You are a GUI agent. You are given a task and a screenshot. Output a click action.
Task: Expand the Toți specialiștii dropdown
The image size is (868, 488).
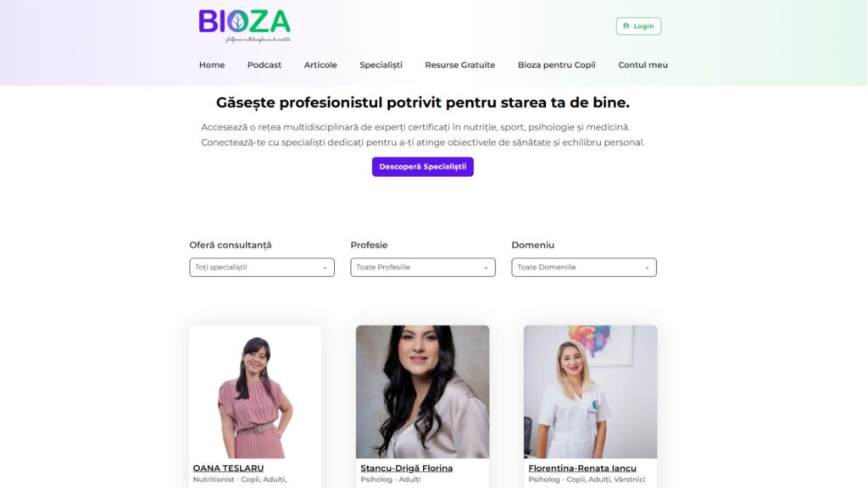(262, 267)
